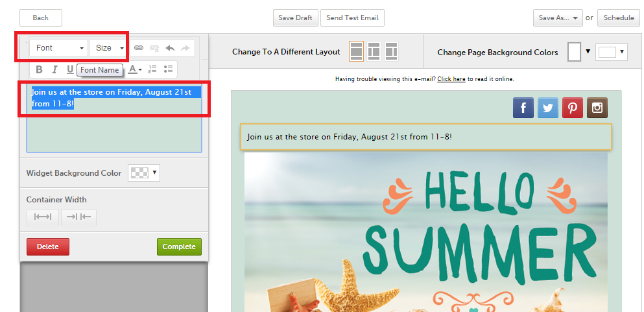Open the Save As dropdown menu

click(x=558, y=18)
